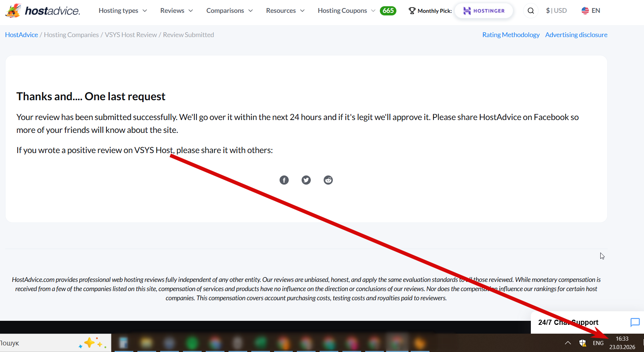The image size is (644, 352).
Task: Share the review on Twitter icon
Action: pyautogui.click(x=306, y=180)
